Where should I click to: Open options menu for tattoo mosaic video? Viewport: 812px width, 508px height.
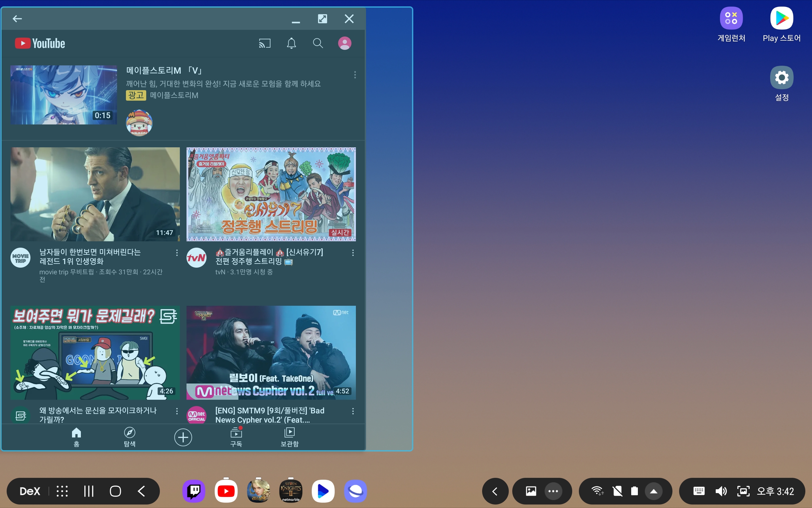click(x=177, y=411)
